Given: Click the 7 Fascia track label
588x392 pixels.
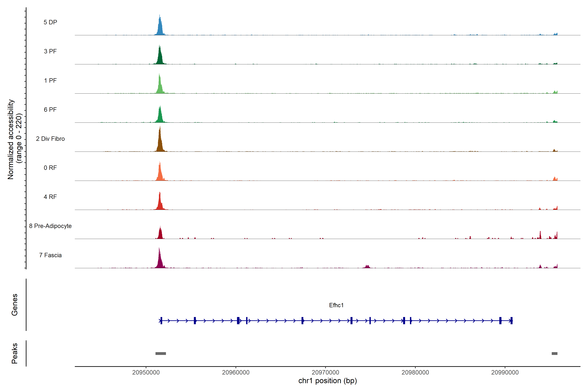Looking at the screenshot, I should (x=50, y=255).
